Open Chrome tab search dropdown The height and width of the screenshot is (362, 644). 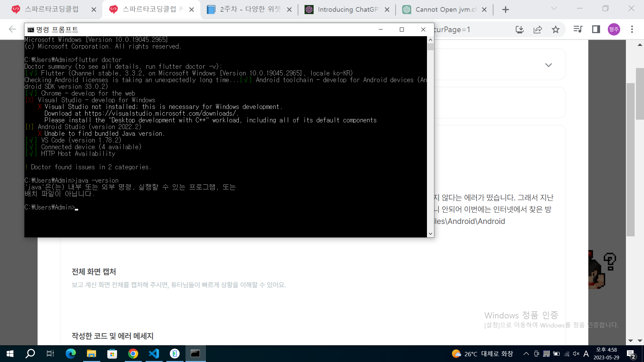coord(554,8)
